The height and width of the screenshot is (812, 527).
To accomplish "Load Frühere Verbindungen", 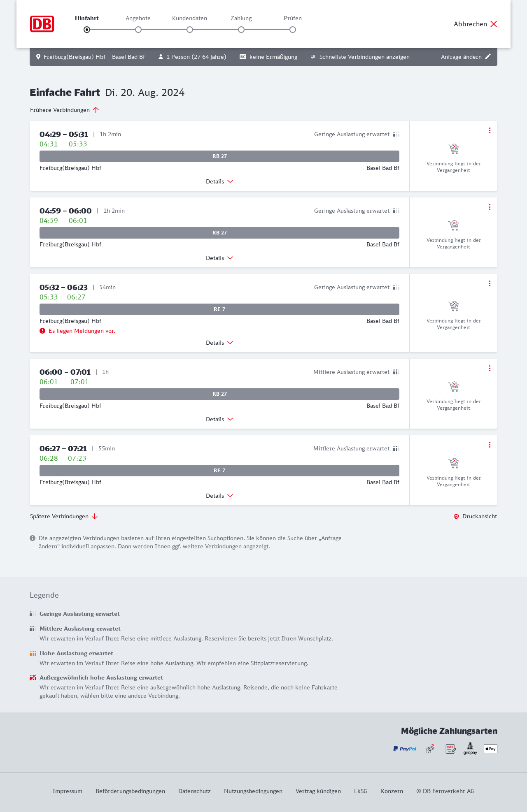I will tap(64, 110).
